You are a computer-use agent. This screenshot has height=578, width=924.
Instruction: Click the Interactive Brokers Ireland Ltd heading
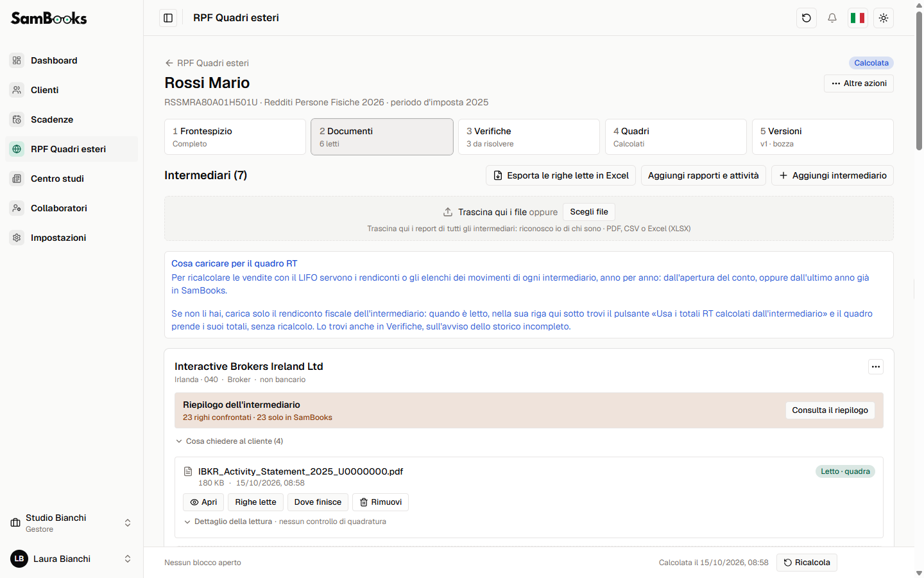[249, 366]
